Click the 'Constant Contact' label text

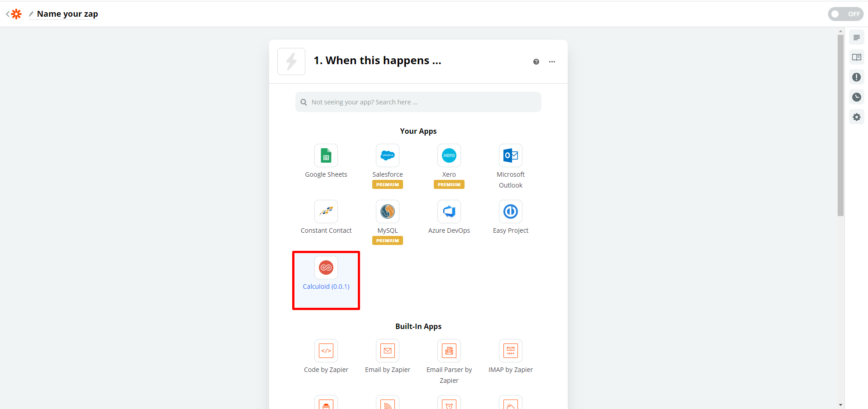coord(326,230)
